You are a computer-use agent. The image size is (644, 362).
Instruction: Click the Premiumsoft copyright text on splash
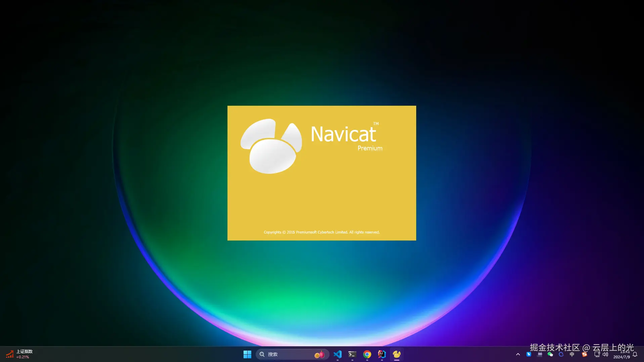point(321,232)
